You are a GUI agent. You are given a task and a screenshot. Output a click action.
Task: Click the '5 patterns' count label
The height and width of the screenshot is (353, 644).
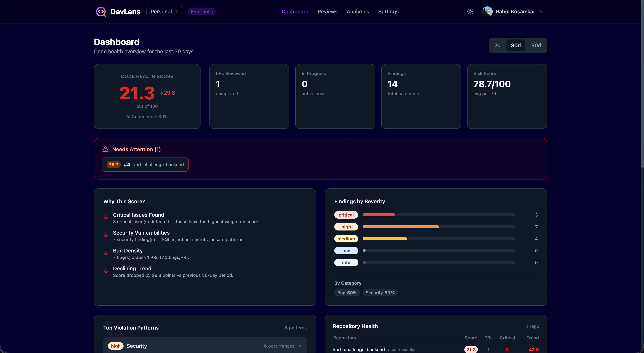click(296, 328)
